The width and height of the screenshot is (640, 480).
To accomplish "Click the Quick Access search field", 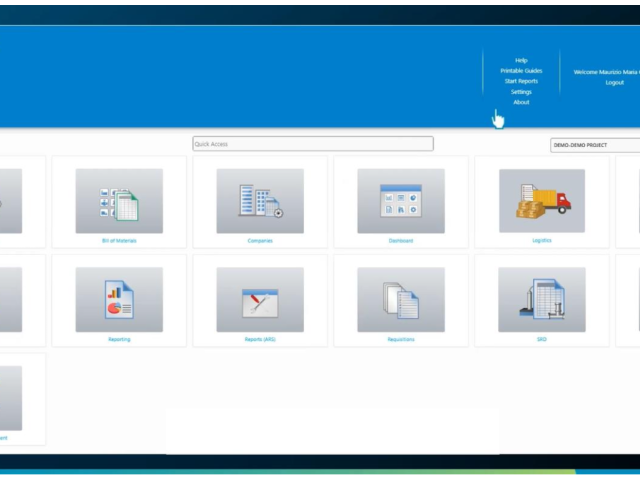I will (313, 144).
